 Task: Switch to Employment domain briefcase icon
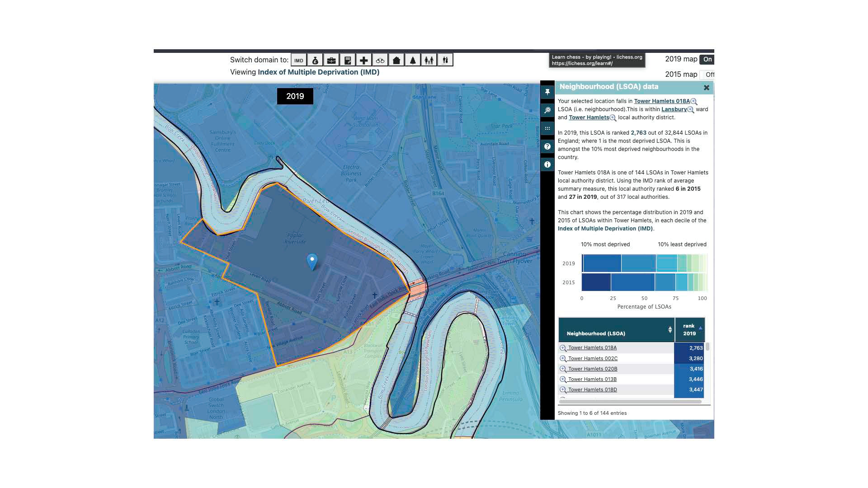(331, 60)
